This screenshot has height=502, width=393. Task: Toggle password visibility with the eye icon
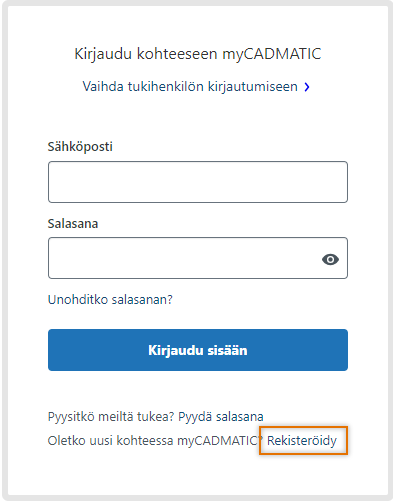[x=330, y=259]
